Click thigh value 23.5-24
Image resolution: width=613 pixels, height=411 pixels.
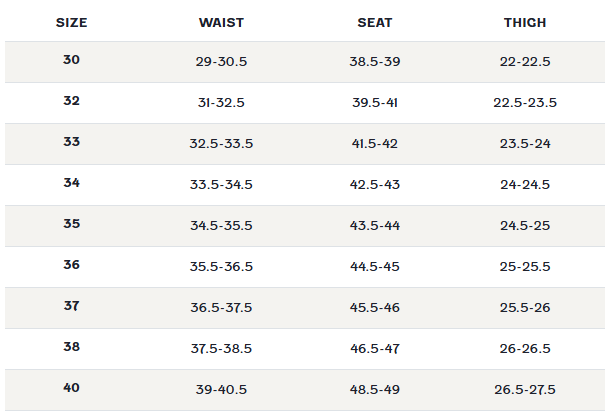(525, 144)
